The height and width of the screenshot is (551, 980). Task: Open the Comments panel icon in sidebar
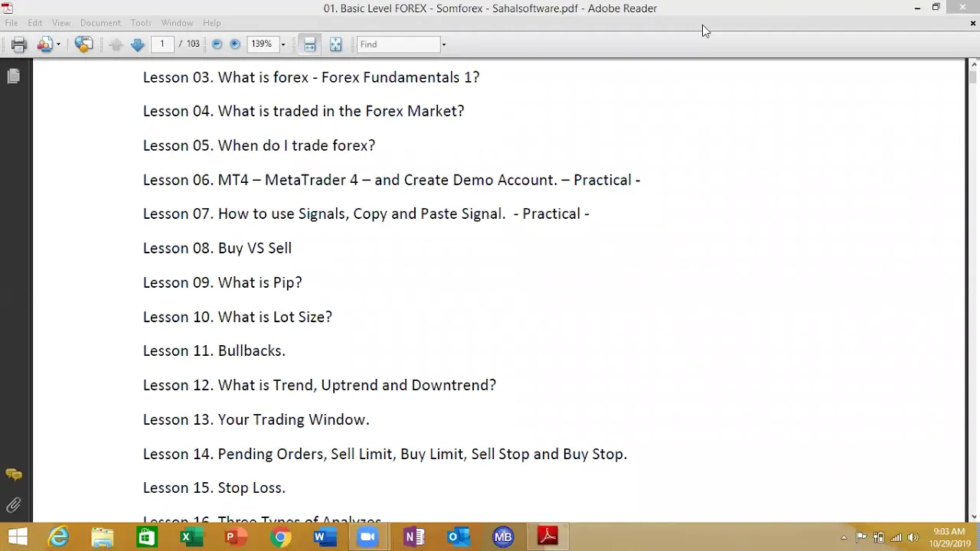14,475
